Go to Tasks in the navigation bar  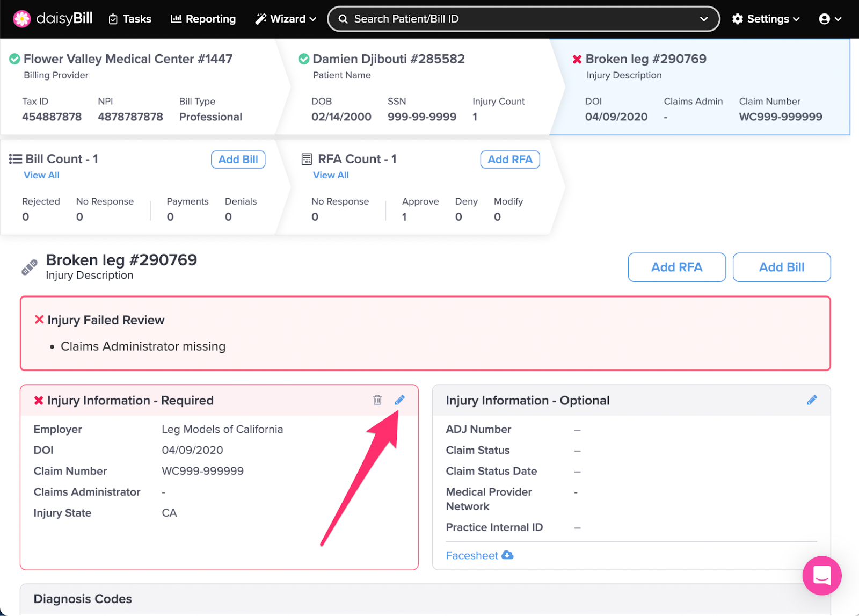130,19
